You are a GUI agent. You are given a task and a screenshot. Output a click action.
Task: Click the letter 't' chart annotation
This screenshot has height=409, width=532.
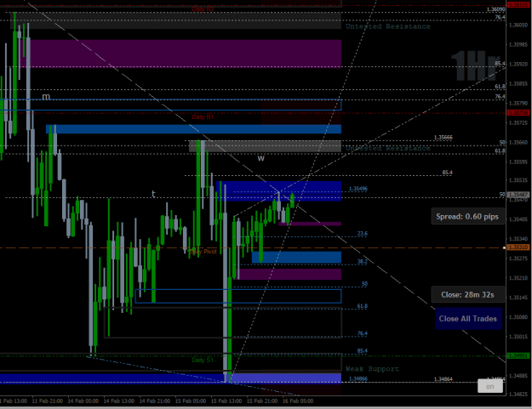[x=153, y=194]
